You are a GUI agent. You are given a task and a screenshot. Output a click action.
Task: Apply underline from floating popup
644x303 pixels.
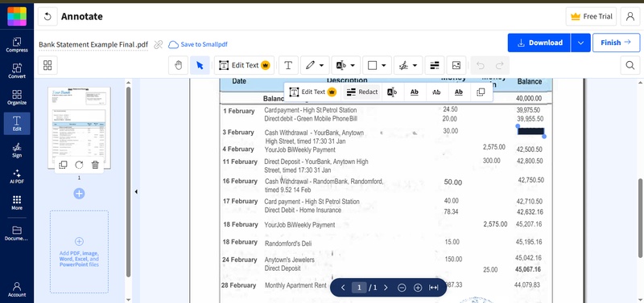415,92
